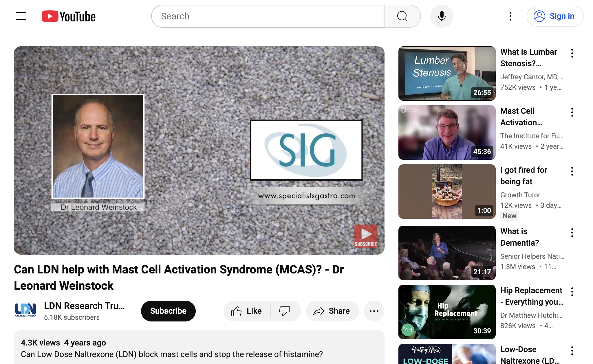Screen dimensions: 593x364
Task: Open options for What is Dementia video
Action: pos(572,233)
